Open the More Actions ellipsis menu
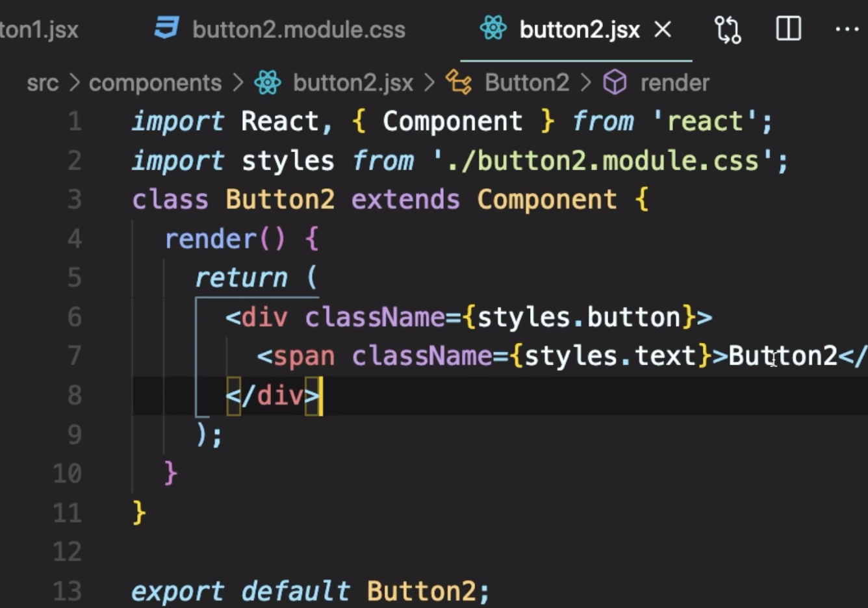The height and width of the screenshot is (608, 868). (x=847, y=29)
